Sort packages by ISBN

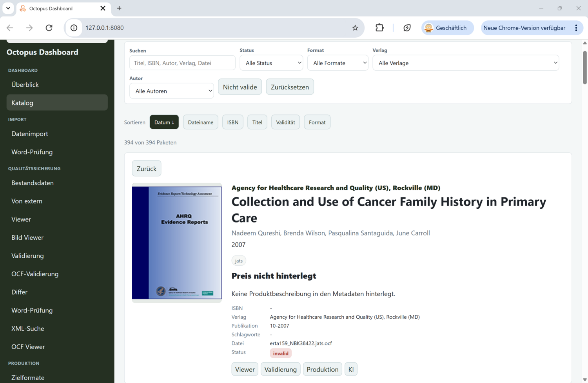coord(233,122)
